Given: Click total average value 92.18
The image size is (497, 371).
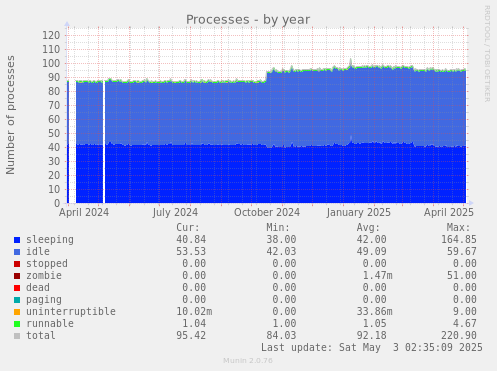Looking at the screenshot, I should coord(371,336).
